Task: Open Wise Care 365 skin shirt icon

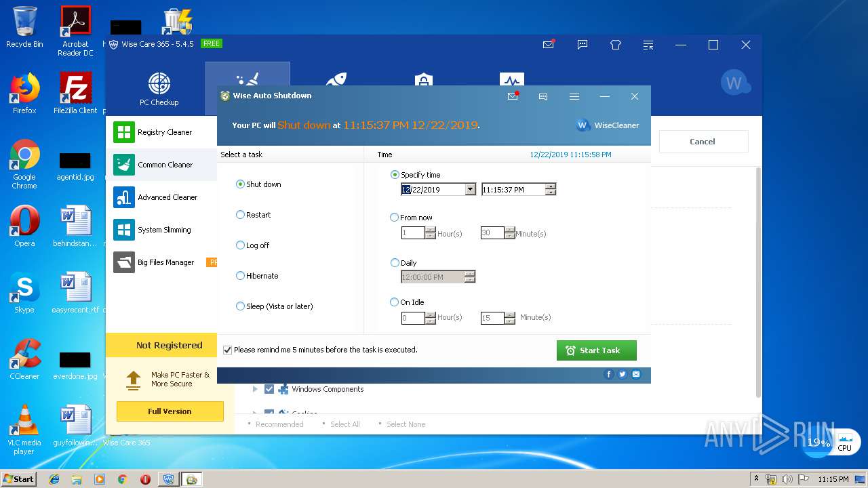Action: 616,45
